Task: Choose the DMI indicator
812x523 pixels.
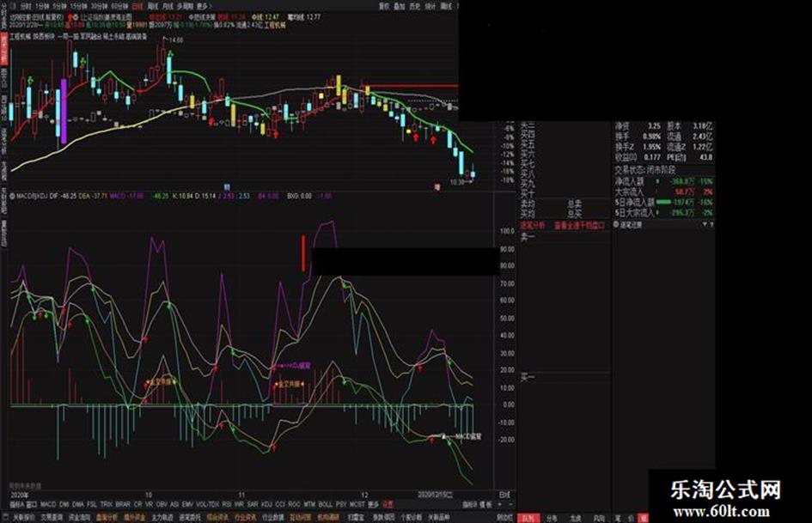Action: point(64,504)
